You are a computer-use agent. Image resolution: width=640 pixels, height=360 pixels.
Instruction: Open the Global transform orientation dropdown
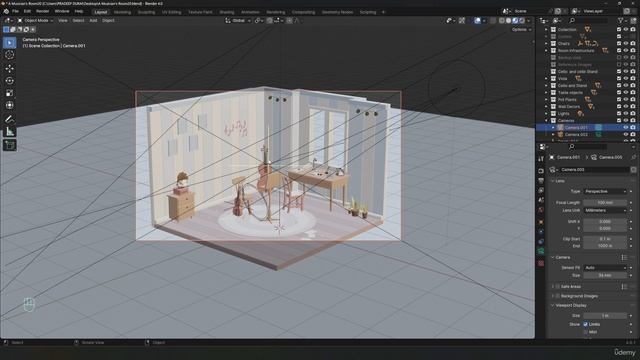click(238, 20)
